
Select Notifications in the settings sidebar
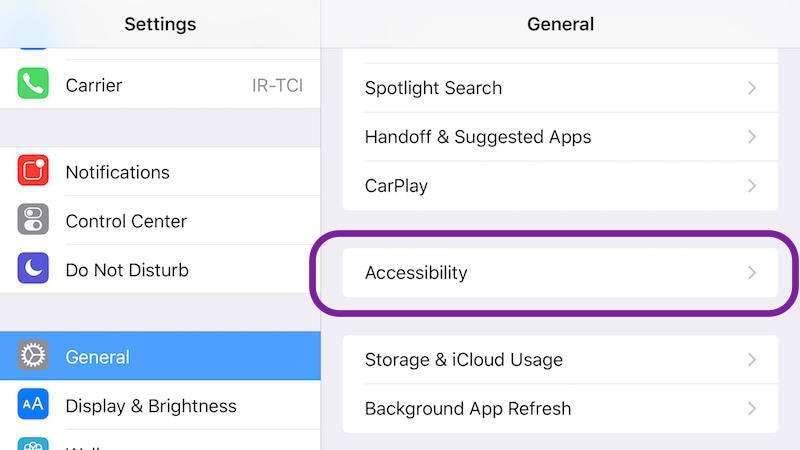point(117,172)
